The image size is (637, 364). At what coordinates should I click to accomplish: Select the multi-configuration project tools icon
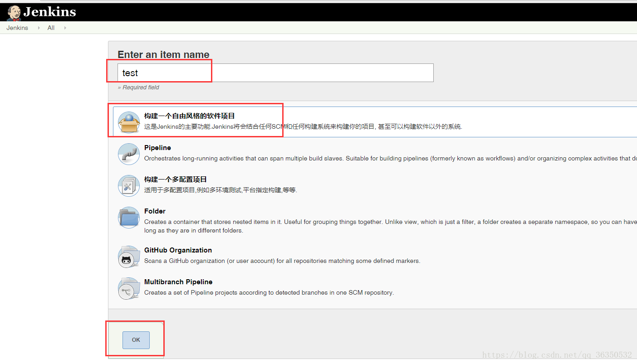pyautogui.click(x=129, y=186)
